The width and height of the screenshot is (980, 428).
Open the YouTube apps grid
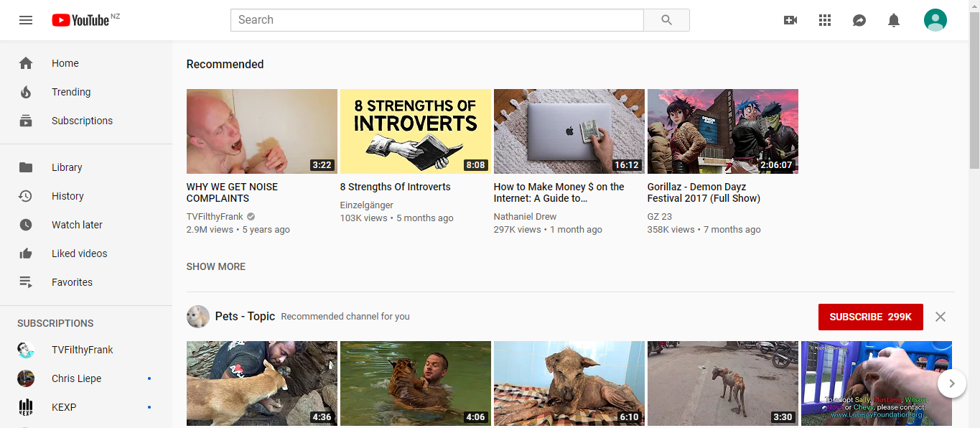(x=824, y=20)
